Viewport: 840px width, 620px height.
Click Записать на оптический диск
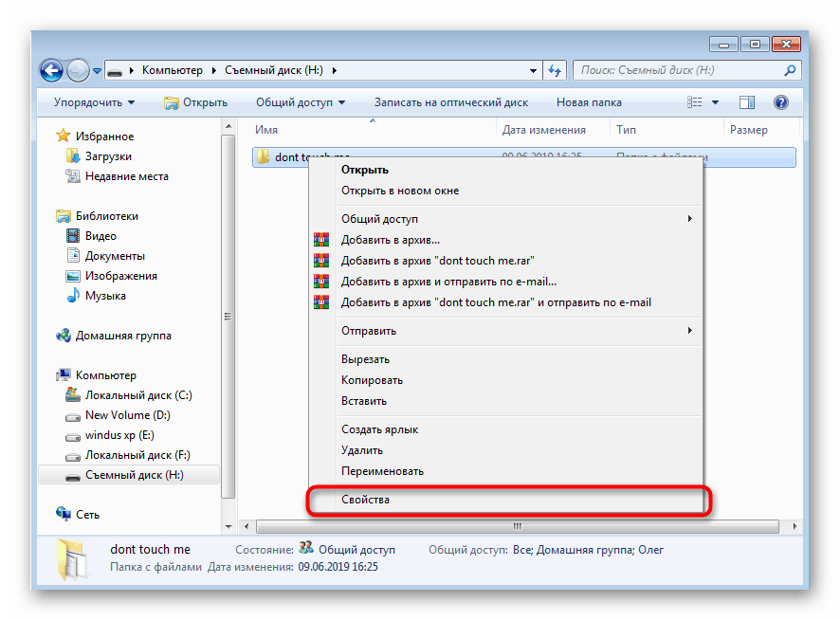[451, 102]
